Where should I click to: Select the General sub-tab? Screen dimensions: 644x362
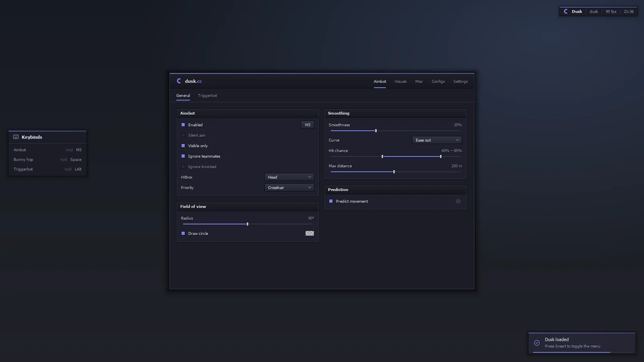click(183, 96)
